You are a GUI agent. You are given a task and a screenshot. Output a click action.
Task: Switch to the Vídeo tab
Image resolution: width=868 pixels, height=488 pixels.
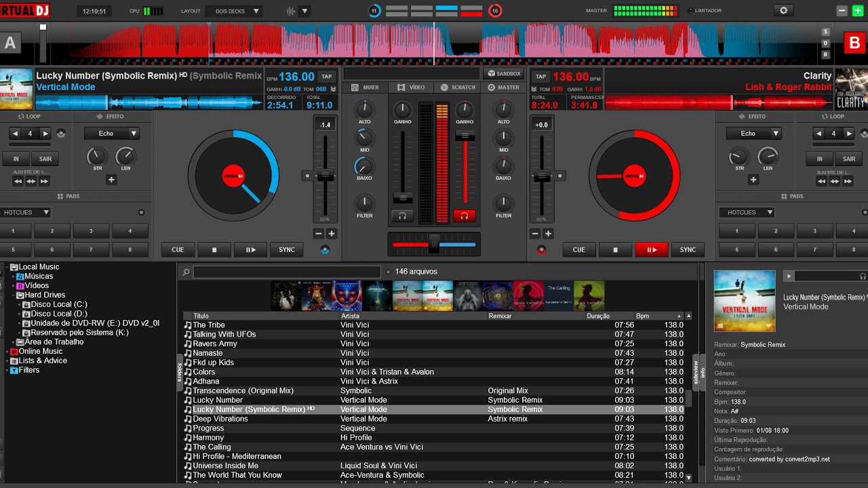pyautogui.click(x=411, y=87)
